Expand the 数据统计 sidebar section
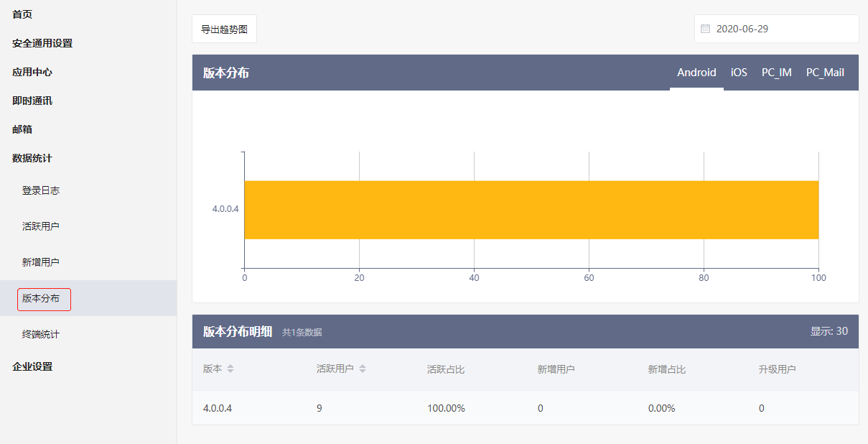Screen dimensions: 868x444 (32, 158)
